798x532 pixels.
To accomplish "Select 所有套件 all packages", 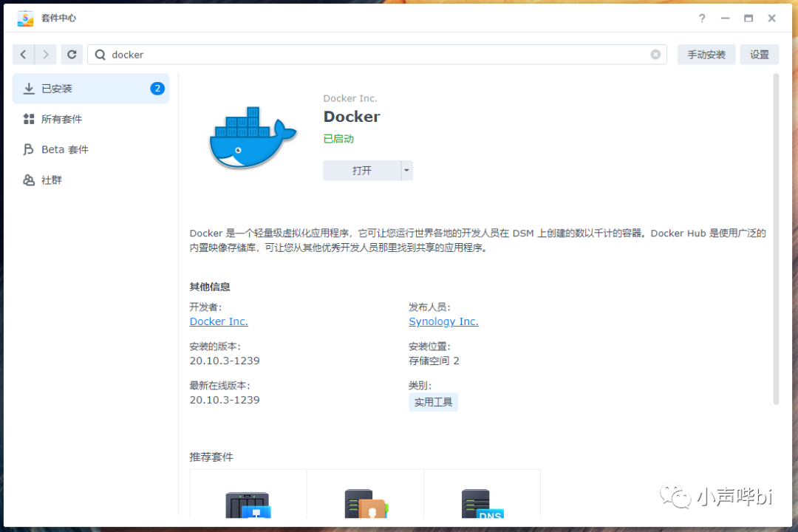I will 91,119.
